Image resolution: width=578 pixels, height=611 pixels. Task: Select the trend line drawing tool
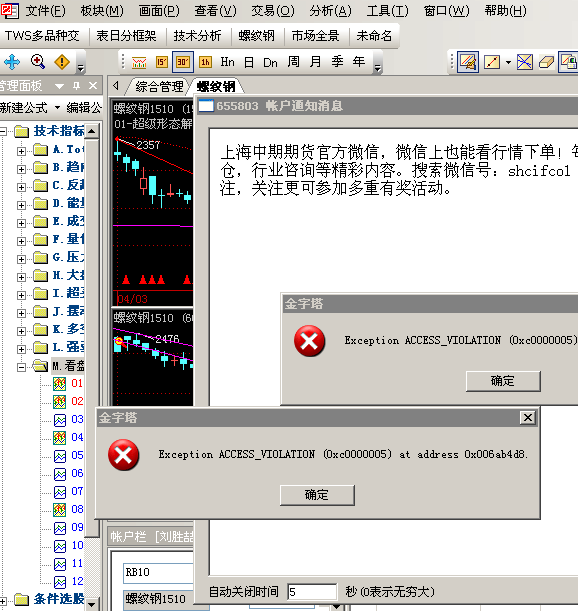coord(492,62)
